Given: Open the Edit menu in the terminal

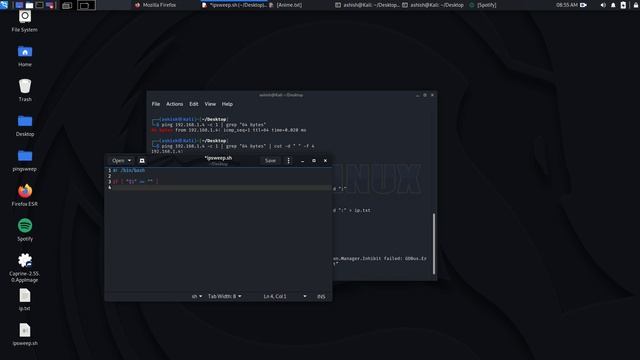Looking at the screenshot, I should click(x=194, y=104).
